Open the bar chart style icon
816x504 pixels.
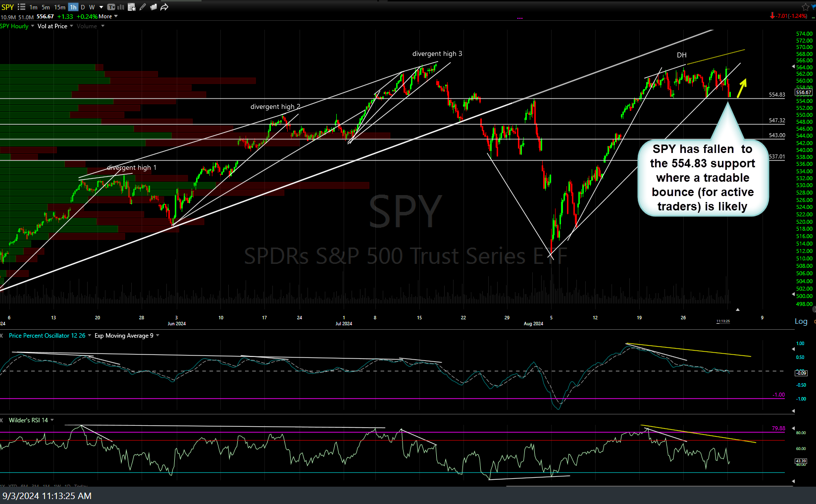click(x=121, y=7)
